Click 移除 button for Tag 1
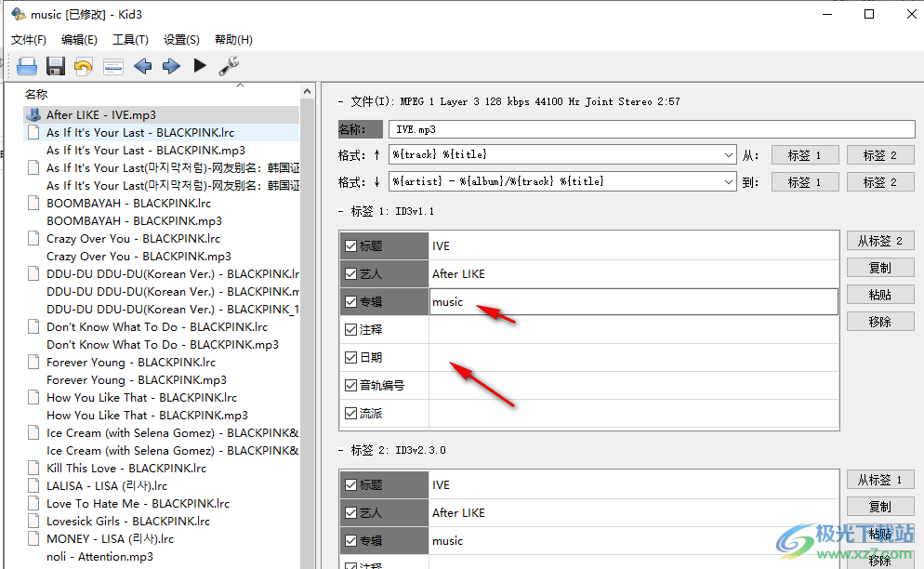This screenshot has height=569, width=924. tap(879, 322)
